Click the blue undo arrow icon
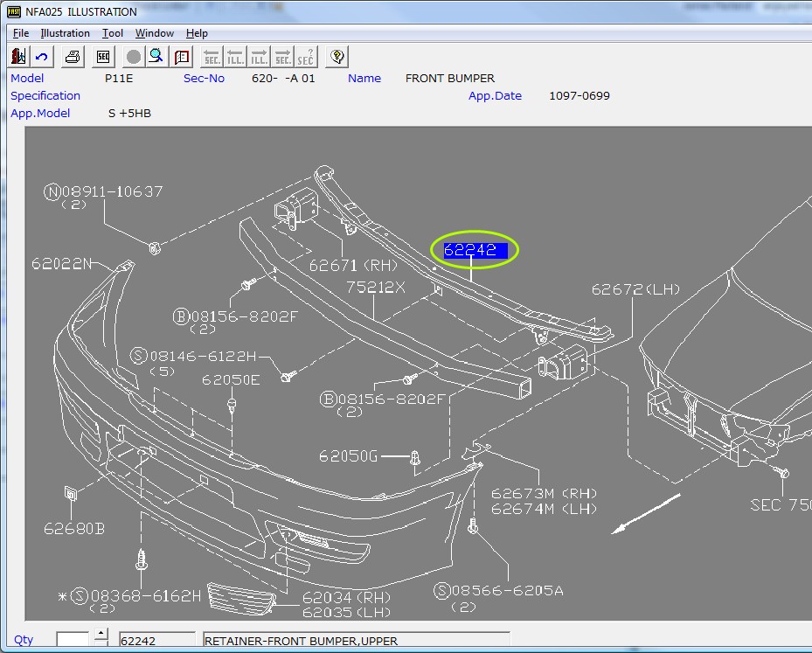Viewport: 812px width, 653px height. coord(42,58)
